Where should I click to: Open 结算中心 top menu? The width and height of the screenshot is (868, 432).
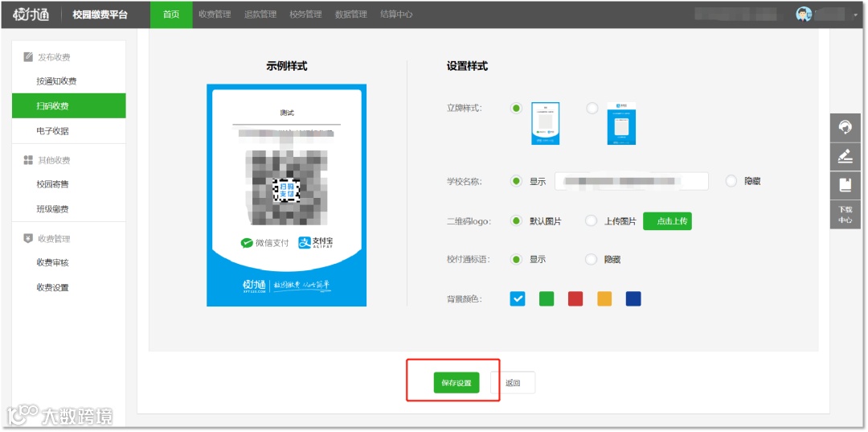pyautogui.click(x=396, y=14)
